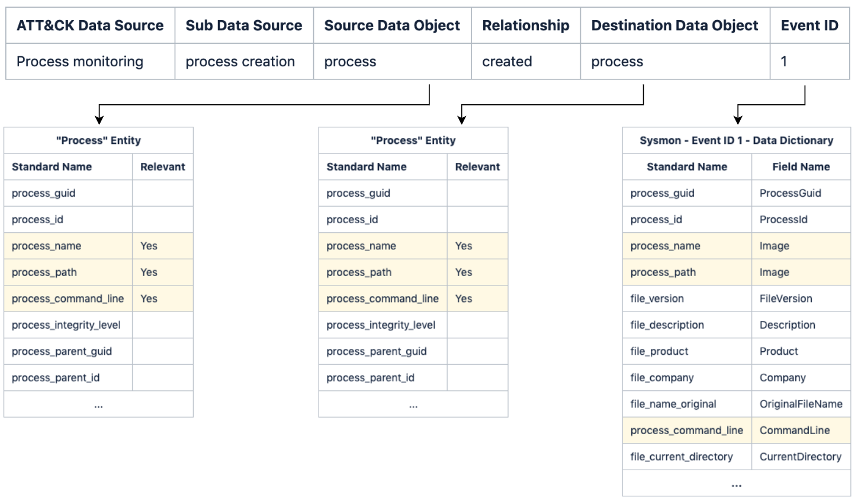This screenshot has height=504, width=861.
Task: Click the arrowhead pointing to the Sysmon dictionary table
Action: point(738,119)
